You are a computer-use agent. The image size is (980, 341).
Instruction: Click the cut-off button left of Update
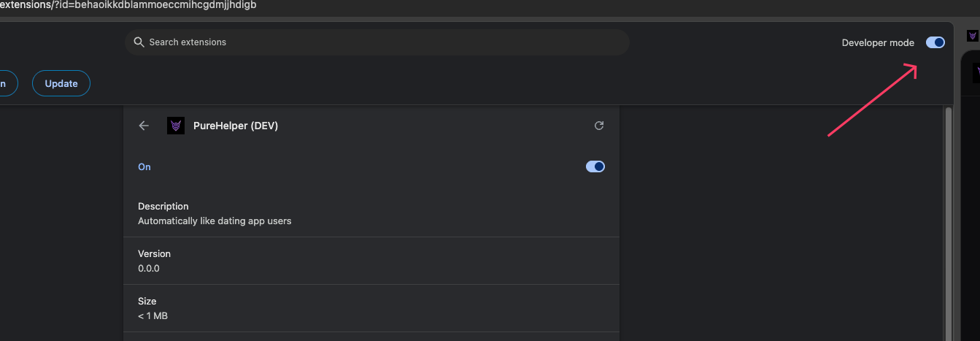(x=6, y=83)
